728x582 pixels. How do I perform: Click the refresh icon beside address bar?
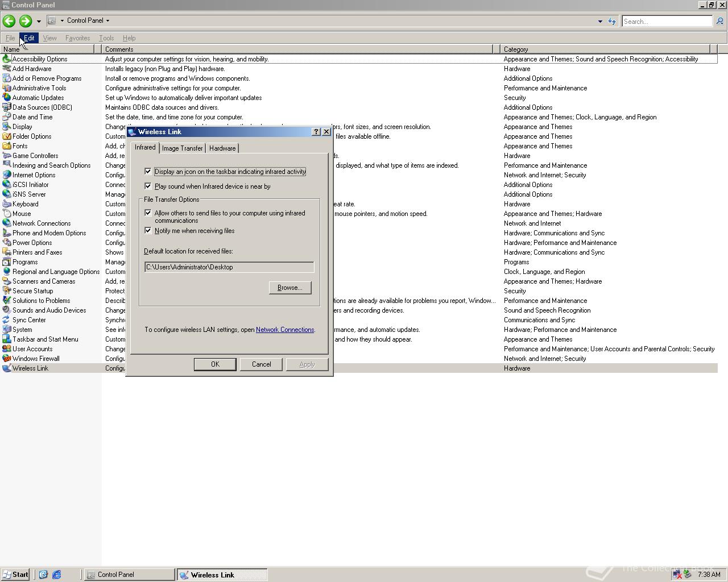[x=612, y=21]
